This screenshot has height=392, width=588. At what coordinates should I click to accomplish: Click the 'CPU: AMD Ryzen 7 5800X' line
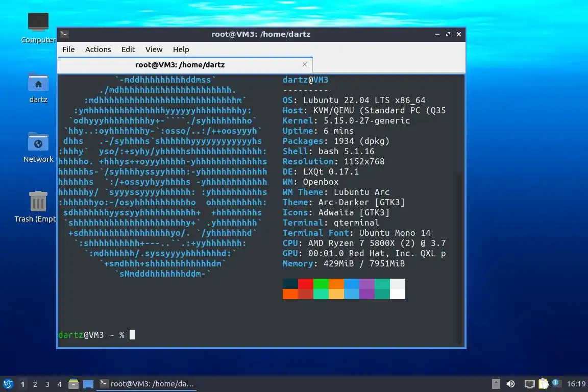click(x=364, y=243)
